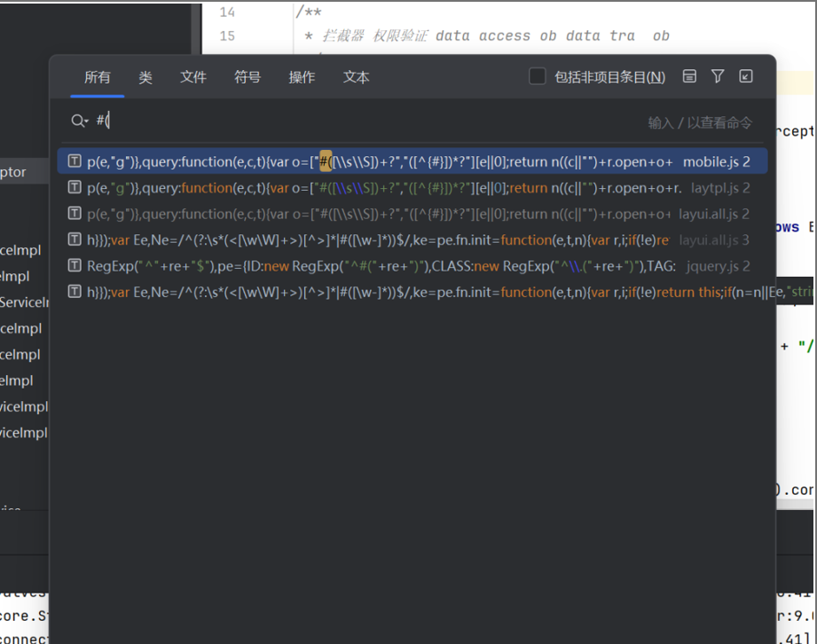Image resolution: width=817 pixels, height=644 pixels.
Task: Open the 文件 tab
Action: 193,78
